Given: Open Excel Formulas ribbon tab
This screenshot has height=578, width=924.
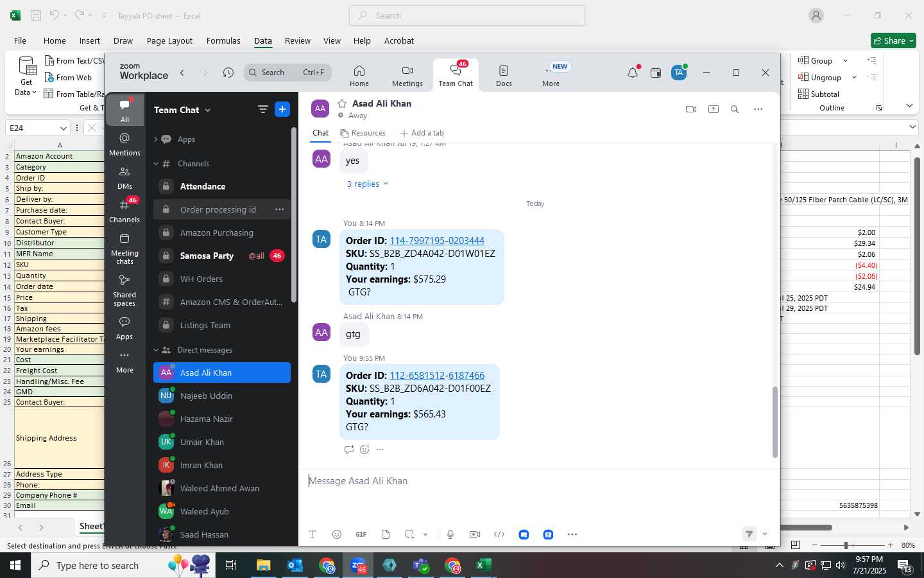Looking at the screenshot, I should click(x=223, y=40).
